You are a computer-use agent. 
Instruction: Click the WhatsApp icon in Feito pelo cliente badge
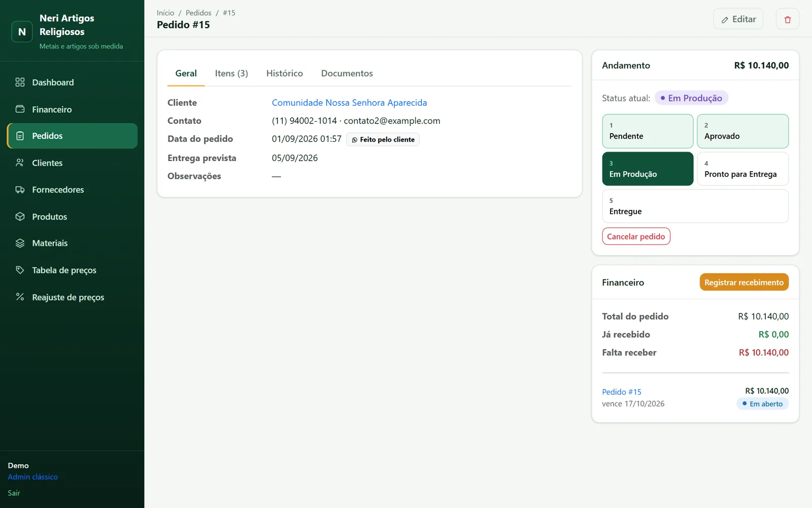[x=355, y=140]
